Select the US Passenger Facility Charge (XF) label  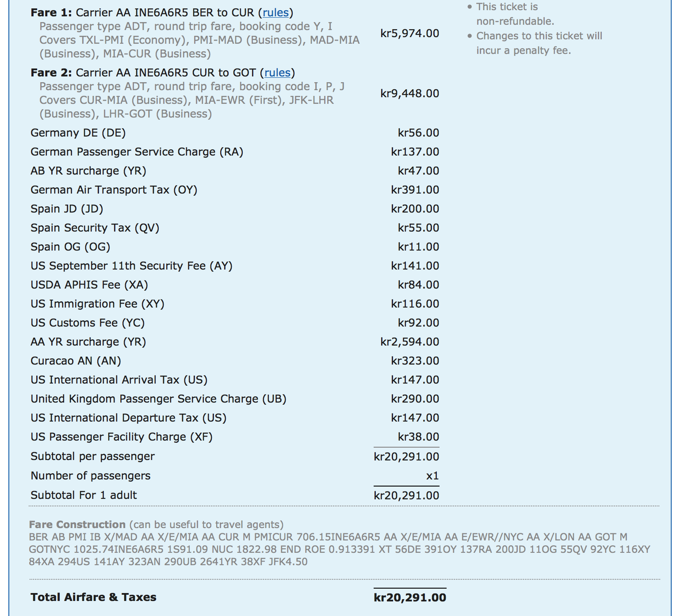[x=122, y=437]
